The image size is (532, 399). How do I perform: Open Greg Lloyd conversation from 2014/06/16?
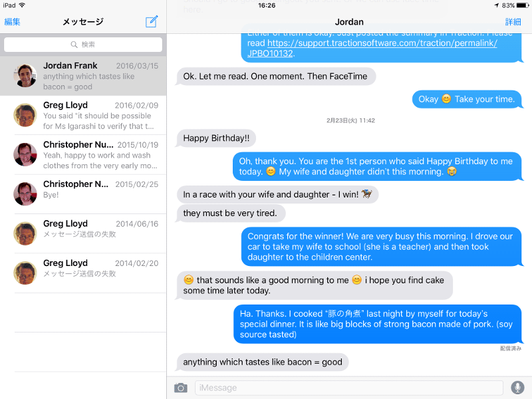pyautogui.click(x=83, y=234)
